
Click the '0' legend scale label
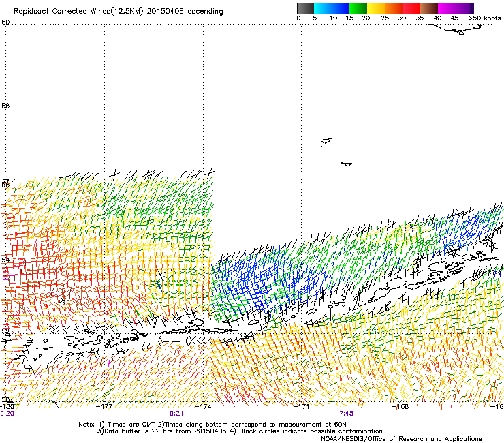(298, 18)
